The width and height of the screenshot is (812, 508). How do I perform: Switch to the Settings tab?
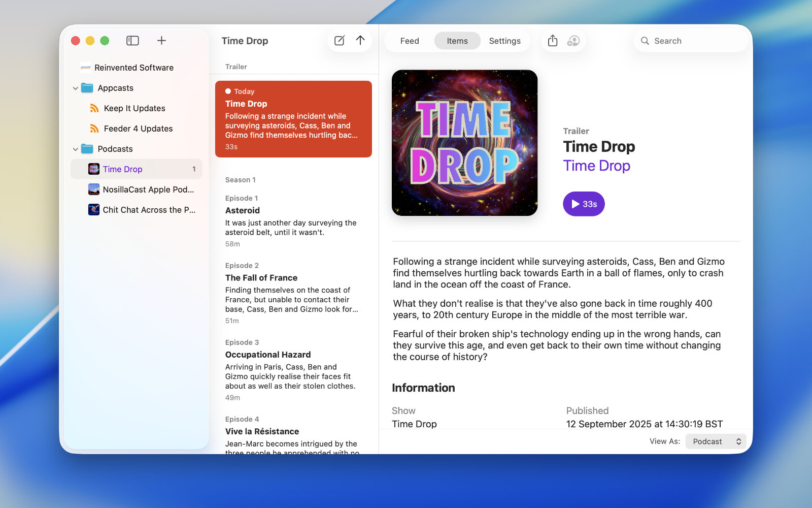[504, 41]
